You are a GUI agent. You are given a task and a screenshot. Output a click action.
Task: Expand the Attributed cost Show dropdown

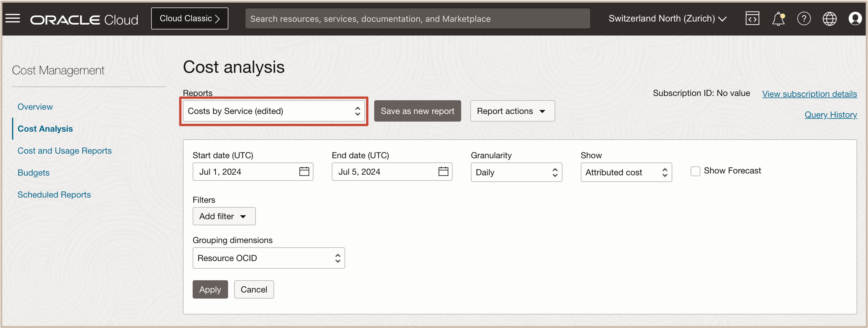[x=626, y=172]
